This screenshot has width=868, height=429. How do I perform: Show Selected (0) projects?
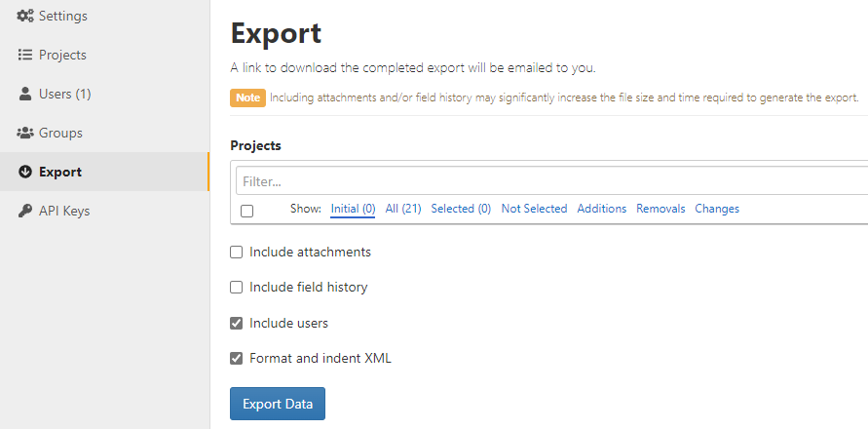(x=461, y=209)
